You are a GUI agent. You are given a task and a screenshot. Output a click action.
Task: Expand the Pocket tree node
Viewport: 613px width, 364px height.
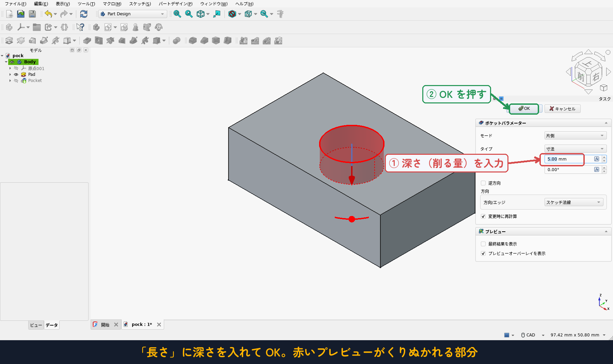click(x=10, y=81)
